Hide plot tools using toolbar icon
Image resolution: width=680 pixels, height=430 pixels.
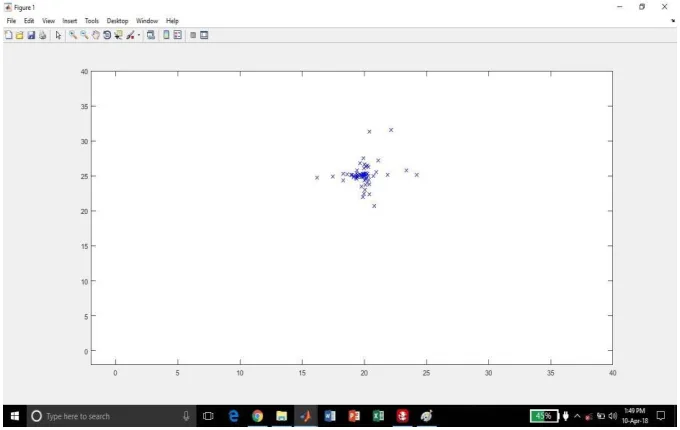tap(193, 35)
